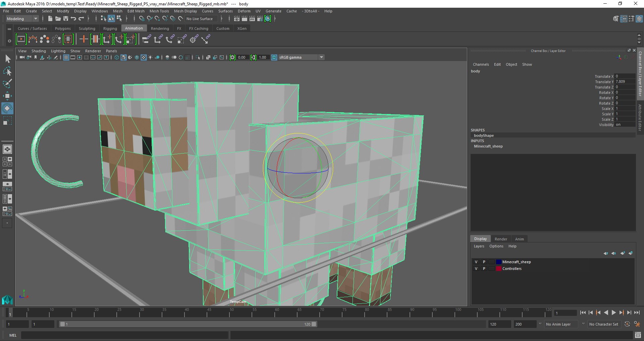
Task: Toggle playback P of Controllers layer
Action: 484,269
